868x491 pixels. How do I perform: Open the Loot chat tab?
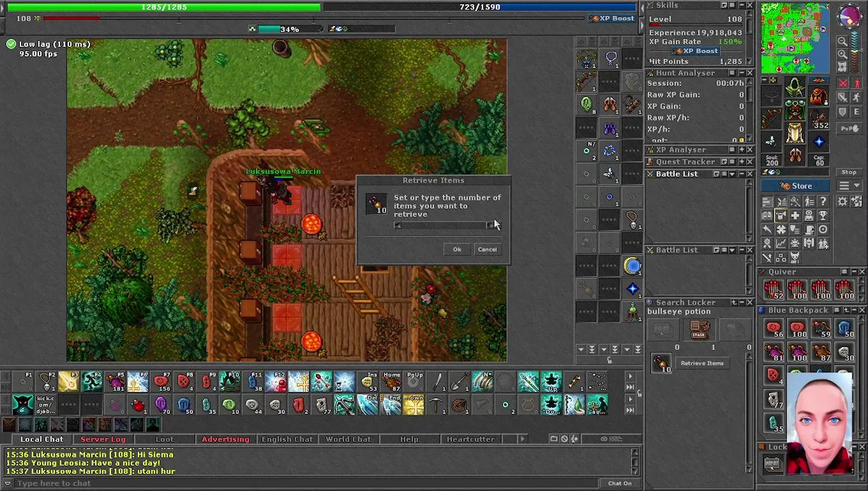click(x=164, y=439)
